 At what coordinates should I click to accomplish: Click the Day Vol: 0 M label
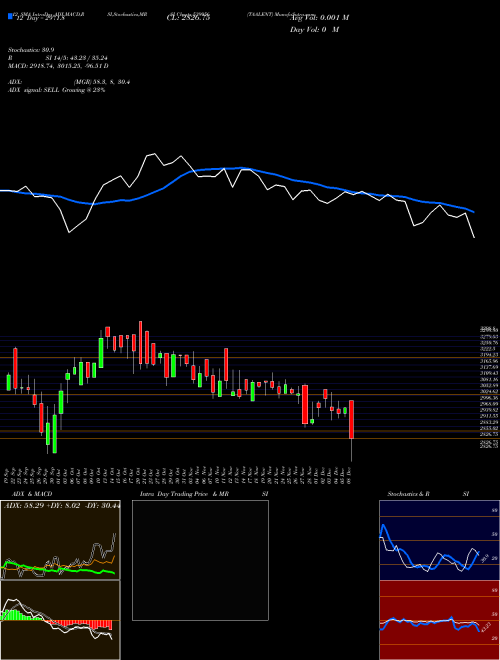(x=314, y=30)
